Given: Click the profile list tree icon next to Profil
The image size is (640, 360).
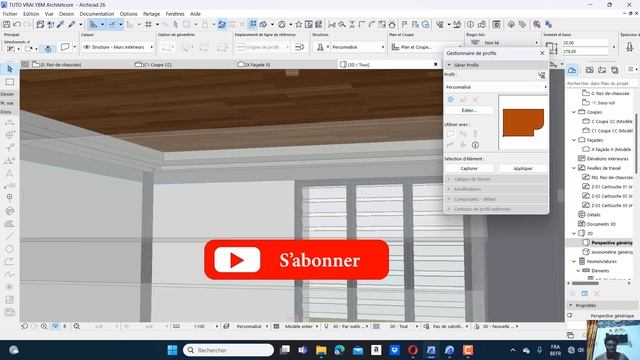Looking at the screenshot, I should pyautogui.click(x=542, y=75).
